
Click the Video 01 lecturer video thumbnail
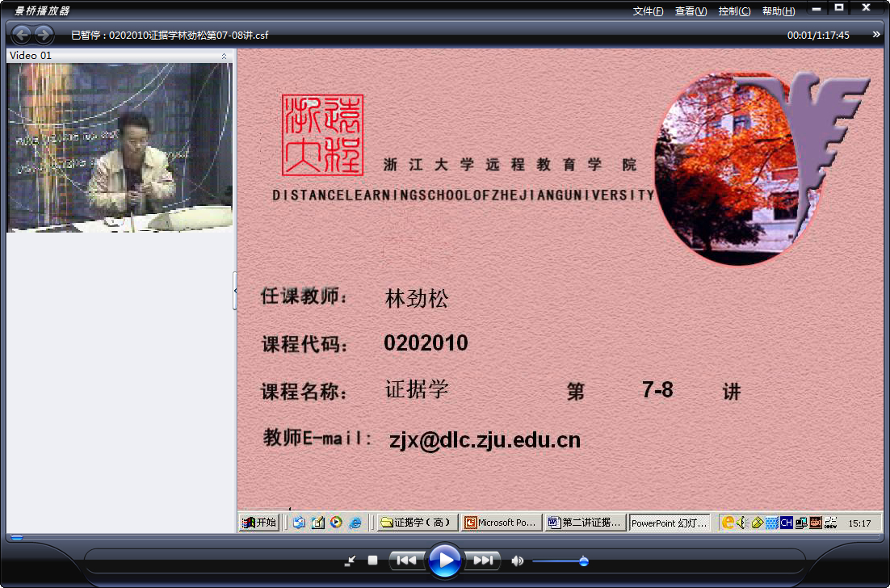pyautogui.click(x=120, y=148)
